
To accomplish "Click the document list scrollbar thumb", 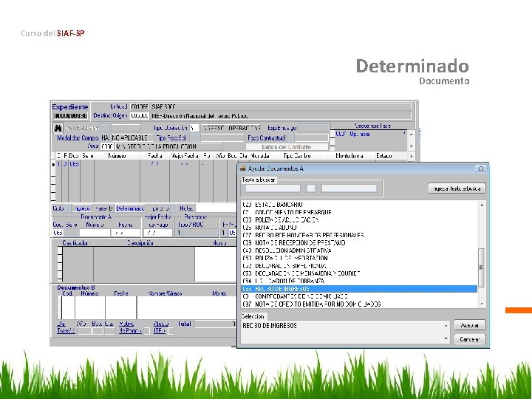I will point(482,267).
